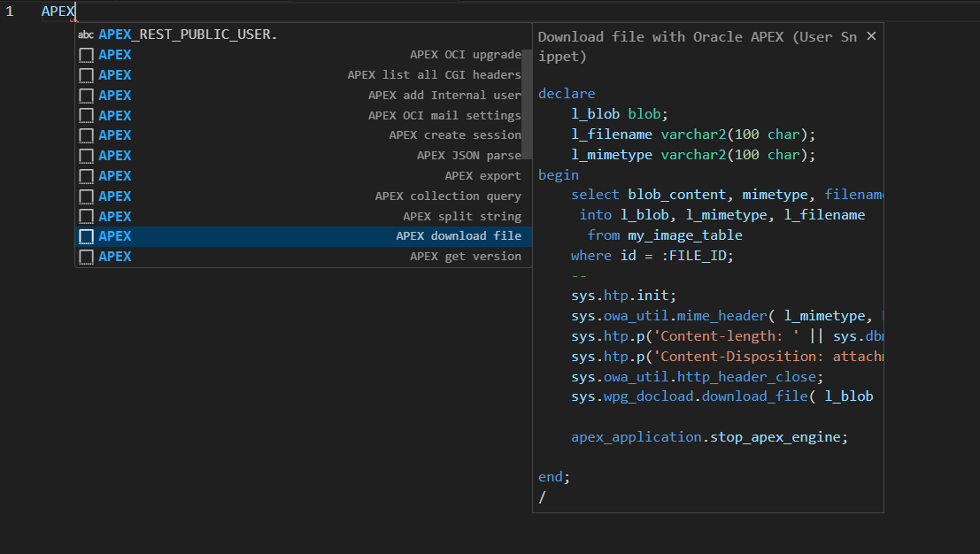This screenshot has width=980, height=554.
Task: Click snippet icon for APEX JSON parse
Action: pyautogui.click(x=86, y=156)
